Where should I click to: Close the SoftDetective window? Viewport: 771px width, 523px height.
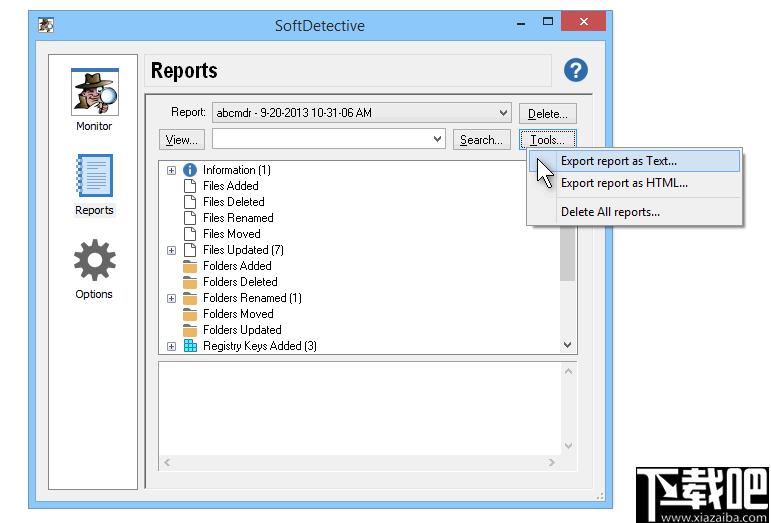pyautogui.click(x=583, y=22)
